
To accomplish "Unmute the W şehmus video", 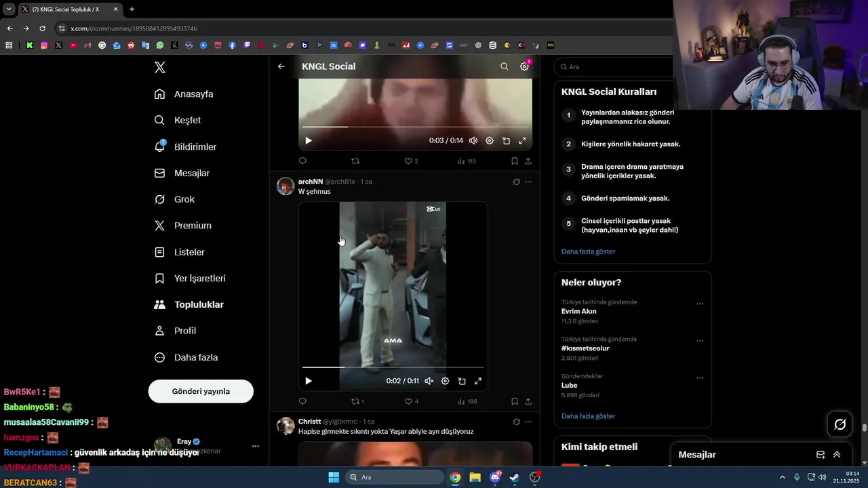I will point(429,381).
